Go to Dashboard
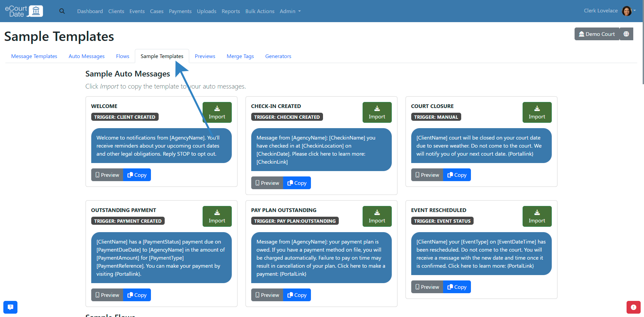This screenshot has height=317, width=644. click(x=90, y=11)
